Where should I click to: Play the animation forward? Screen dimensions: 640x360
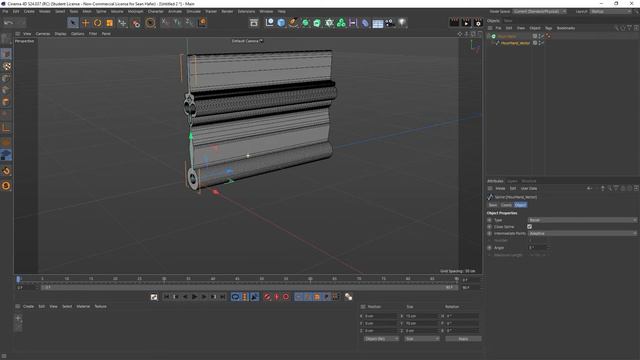[194, 297]
